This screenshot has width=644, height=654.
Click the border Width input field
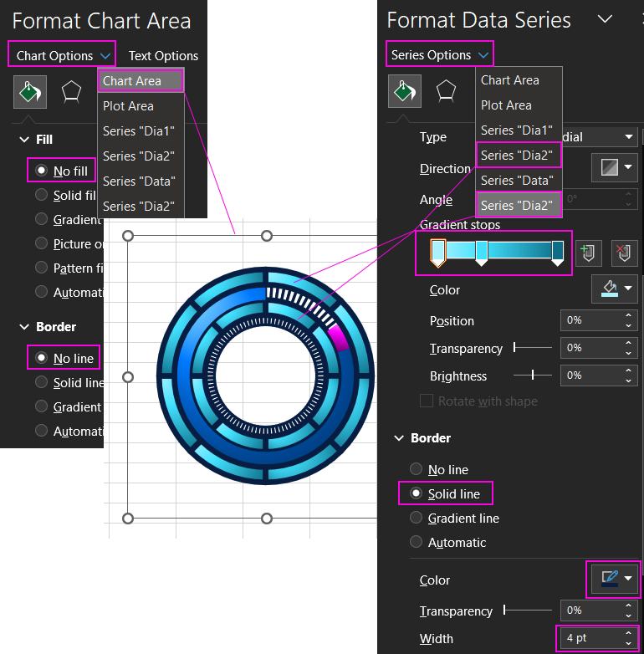click(x=590, y=638)
